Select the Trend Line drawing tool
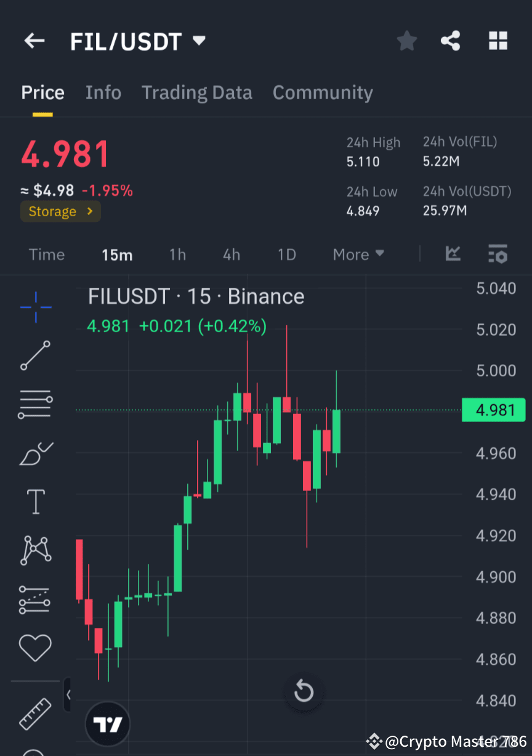The width and height of the screenshot is (532, 756). pyautogui.click(x=36, y=356)
